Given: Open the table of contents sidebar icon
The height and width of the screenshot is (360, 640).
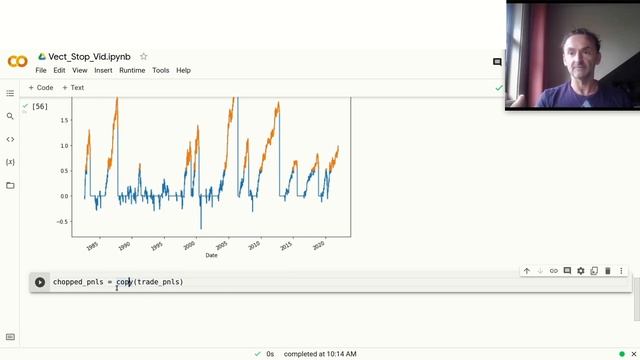Looking at the screenshot, I should (x=10, y=93).
